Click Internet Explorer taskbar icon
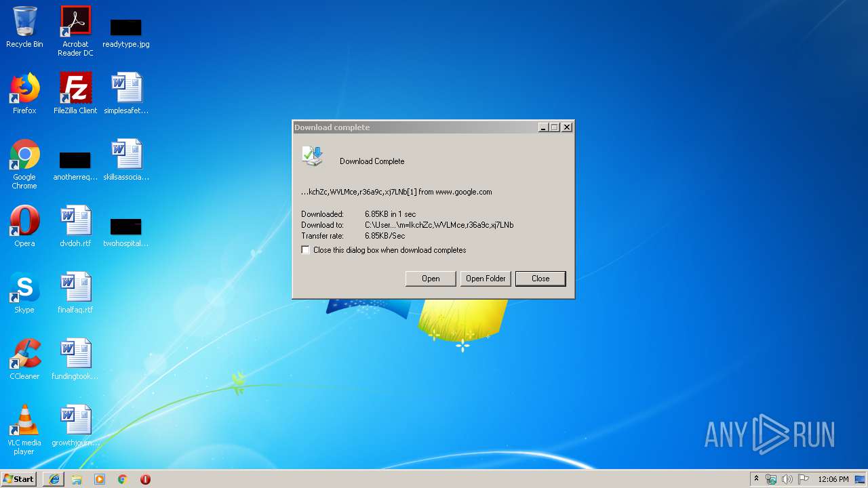The height and width of the screenshot is (488, 868). 54,479
